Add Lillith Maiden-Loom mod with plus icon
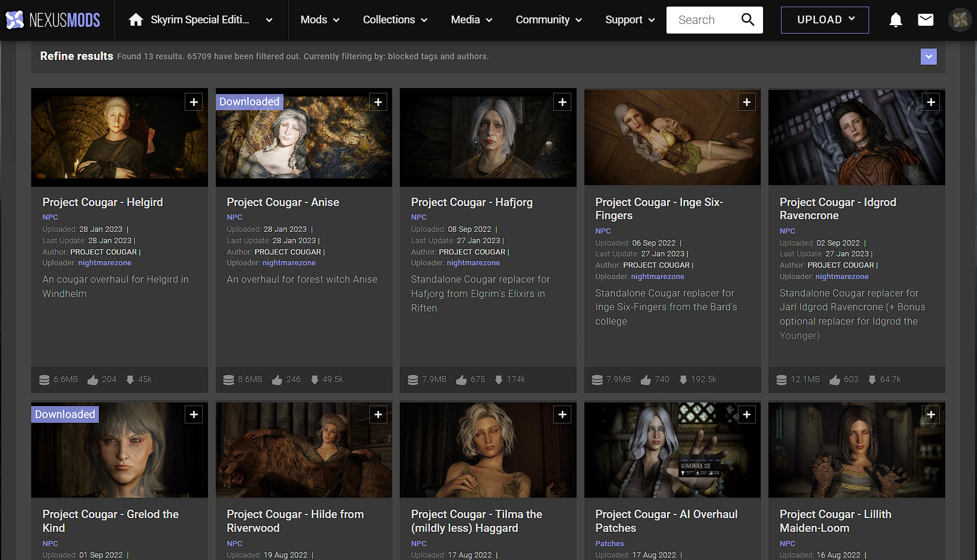977x560 pixels. 931,414
